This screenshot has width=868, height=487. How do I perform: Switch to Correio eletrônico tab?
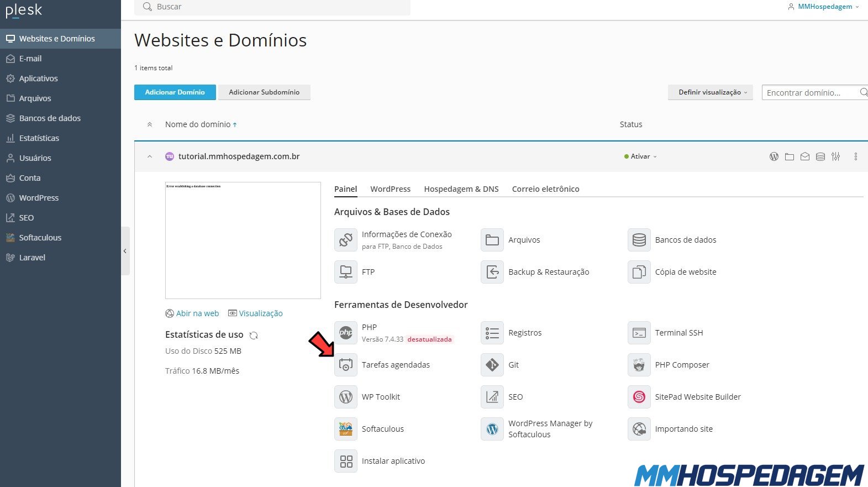click(x=546, y=189)
